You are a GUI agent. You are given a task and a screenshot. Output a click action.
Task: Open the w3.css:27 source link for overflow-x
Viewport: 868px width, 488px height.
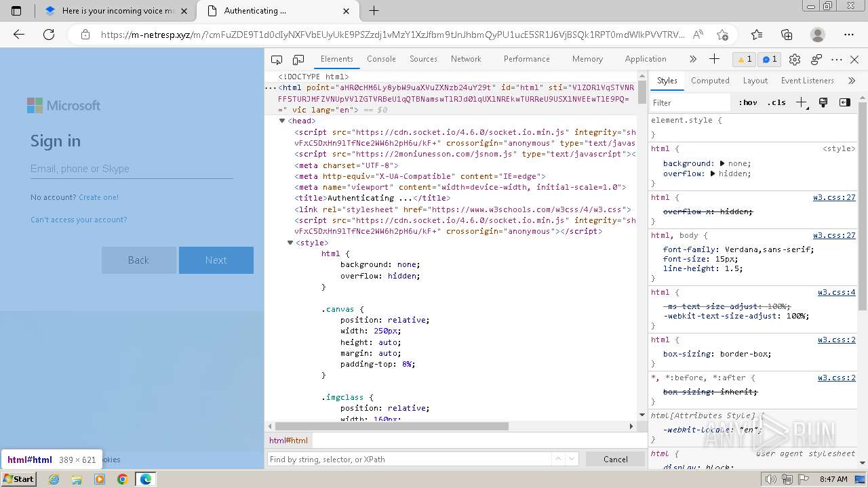[x=834, y=197]
